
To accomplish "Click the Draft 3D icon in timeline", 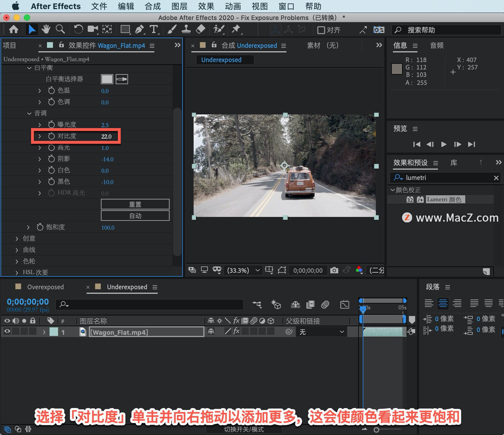I will (276, 305).
